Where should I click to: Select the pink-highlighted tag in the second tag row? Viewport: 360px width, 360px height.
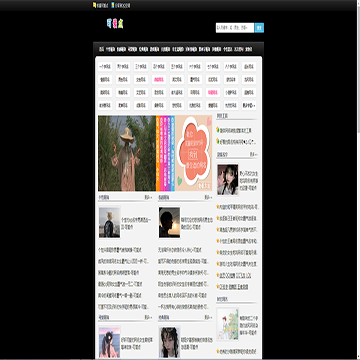pos(159,80)
